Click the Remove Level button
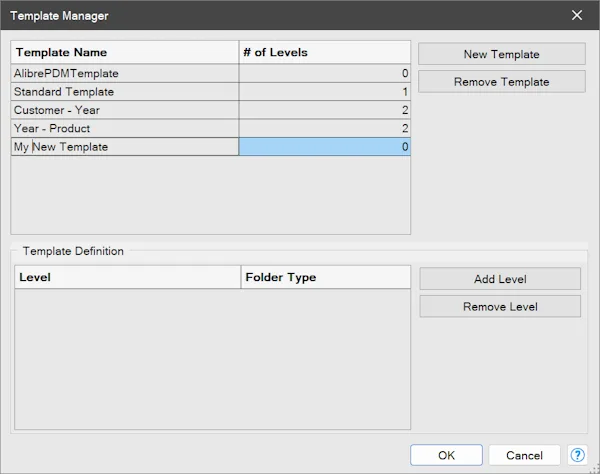 [x=500, y=306]
